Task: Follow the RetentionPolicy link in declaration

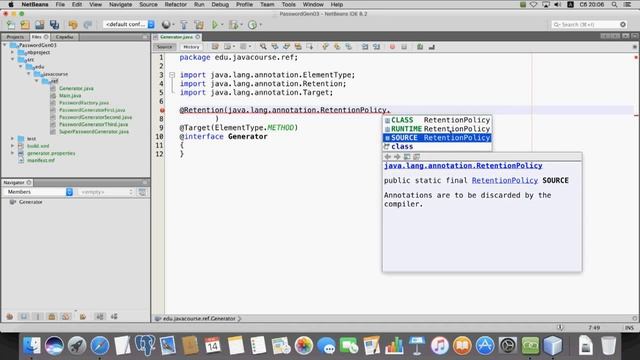Action: [x=505, y=180]
